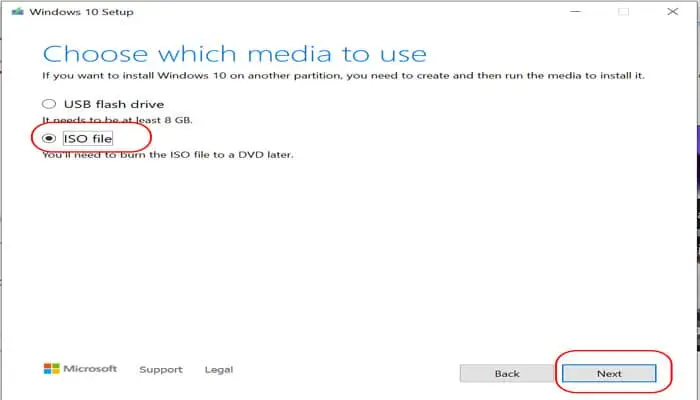Viewport: 700px width, 400px height.
Task: Open the Support link
Action: (x=161, y=370)
